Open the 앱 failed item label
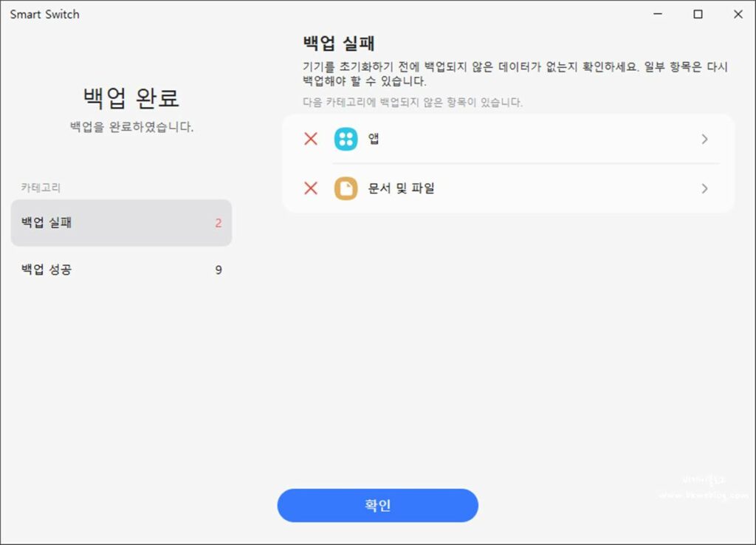 pyautogui.click(x=374, y=139)
